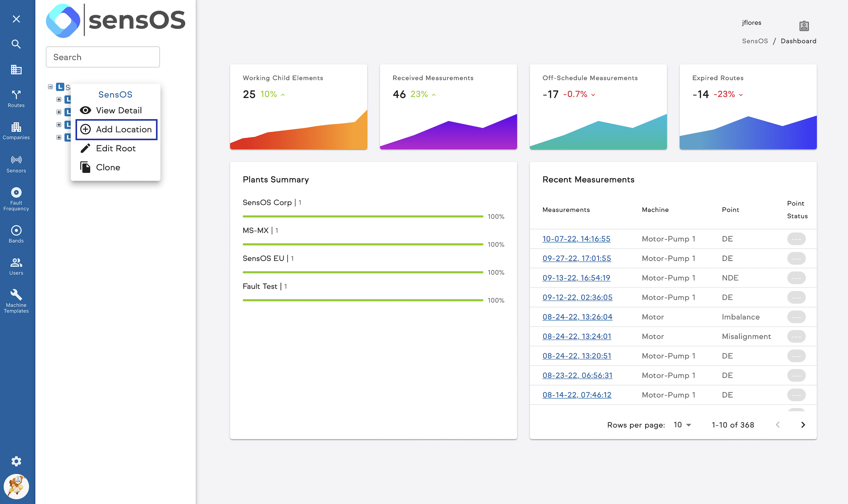This screenshot has width=848, height=504.
Task: Open the Received Measurements card chart
Action: pos(448,131)
